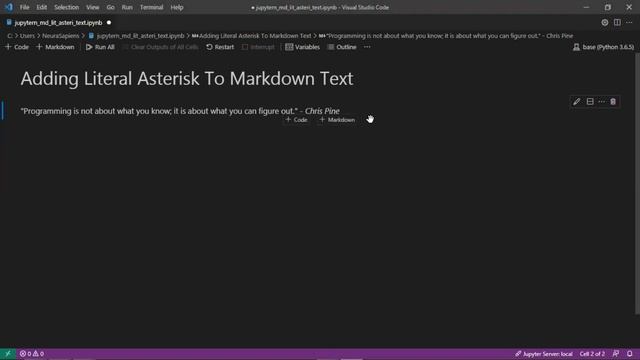Open the Run menu

(x=127, y=7)
